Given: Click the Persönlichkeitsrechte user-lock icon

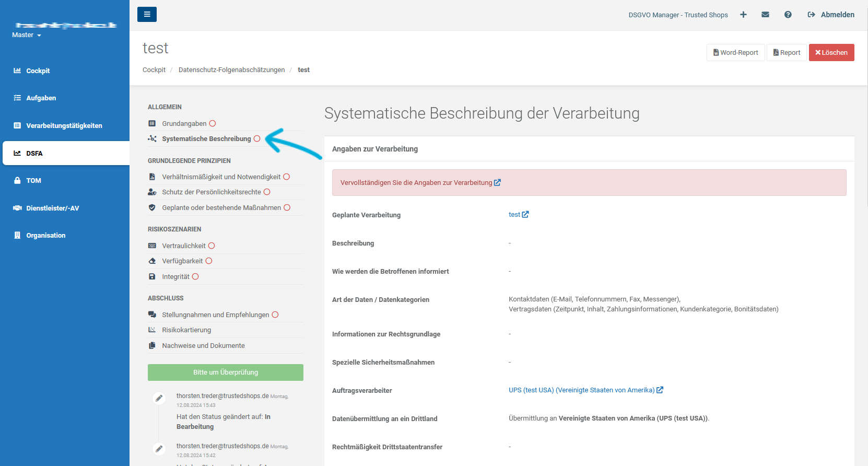Looking at the screenshot, I should click(152, 192).
